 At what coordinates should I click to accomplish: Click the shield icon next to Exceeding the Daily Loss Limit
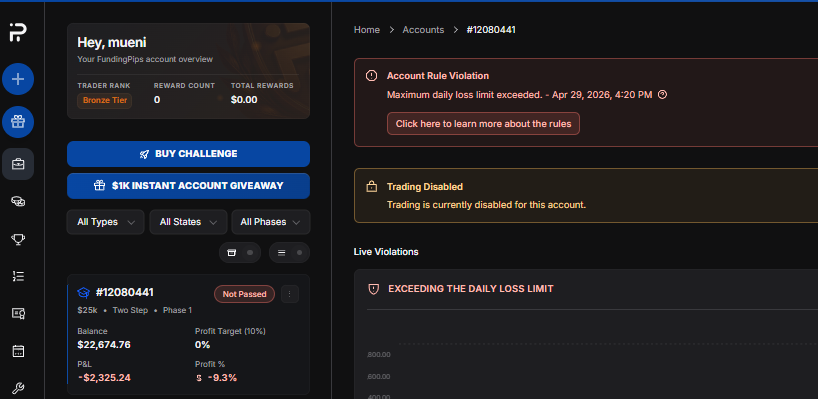click(x=374, y=289)
